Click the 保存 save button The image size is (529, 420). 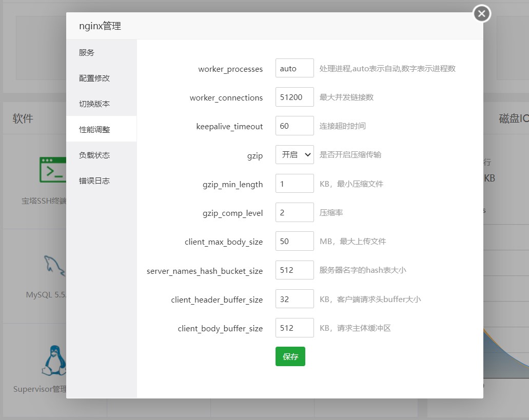tap(290, 356)
